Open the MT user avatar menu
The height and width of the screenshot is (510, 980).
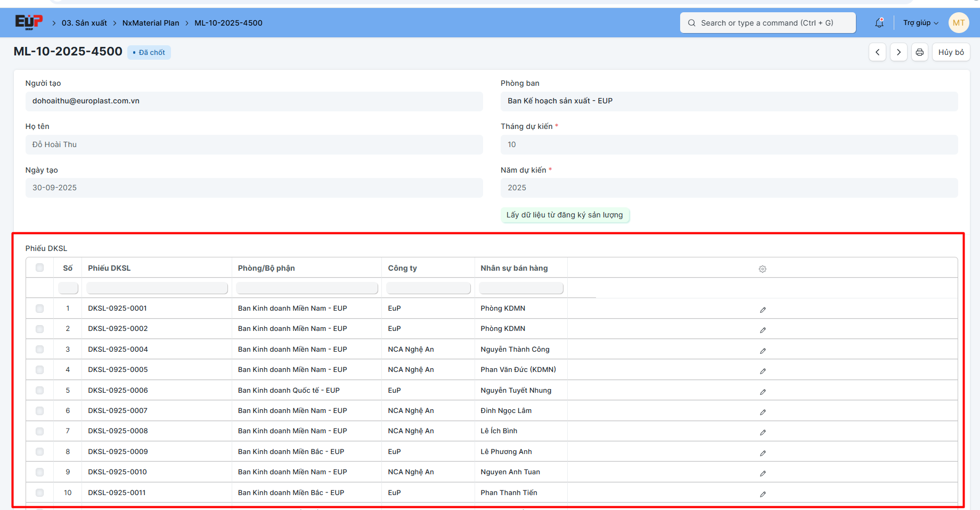tap(958, 23)
